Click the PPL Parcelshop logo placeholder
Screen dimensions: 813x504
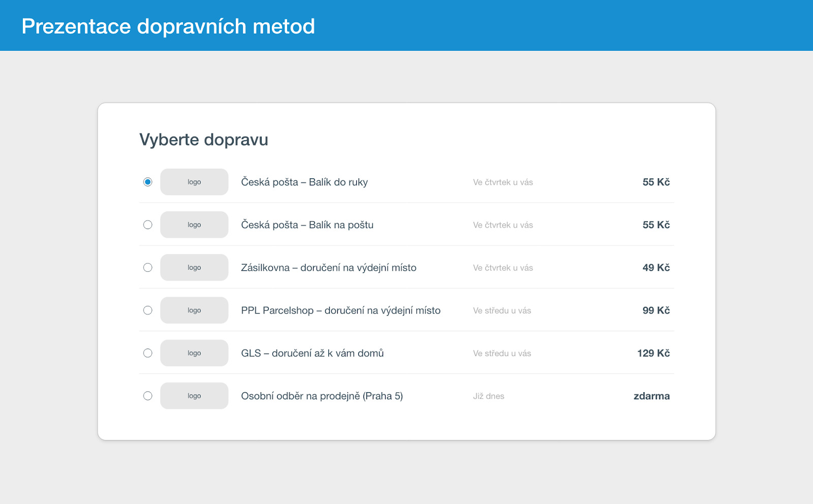point(194,310)
